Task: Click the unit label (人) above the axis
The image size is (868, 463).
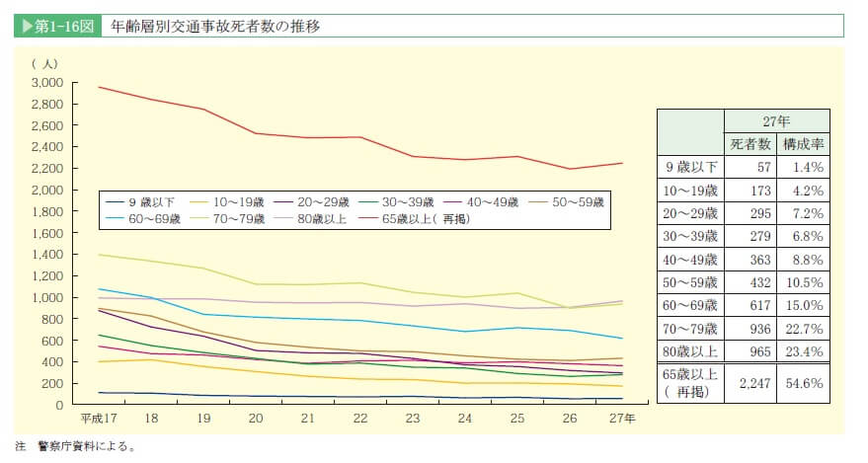Action: click(x=44, y=63)
